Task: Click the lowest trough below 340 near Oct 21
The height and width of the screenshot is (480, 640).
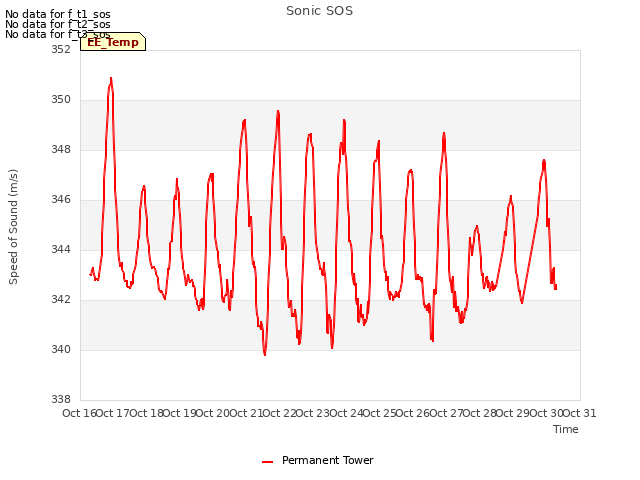Action: pyautogui.click(x=265, y=354)
